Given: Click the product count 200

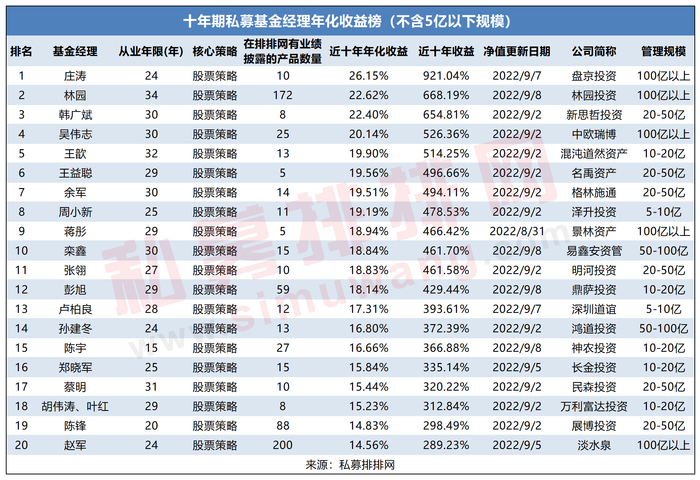Looking at the screenshot, I should point(283,445).
